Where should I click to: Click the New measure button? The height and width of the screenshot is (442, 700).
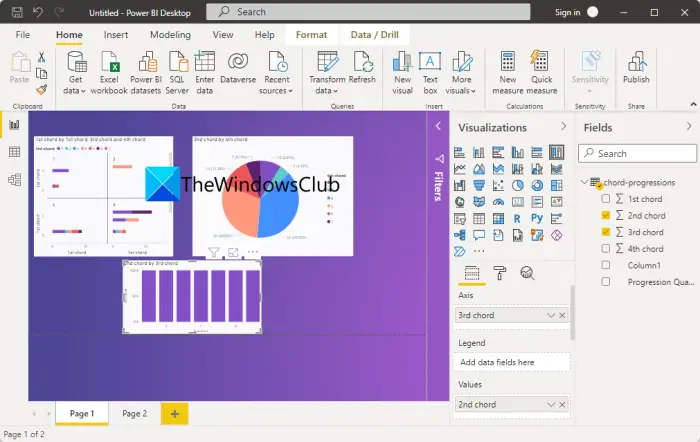pos(508,72)
